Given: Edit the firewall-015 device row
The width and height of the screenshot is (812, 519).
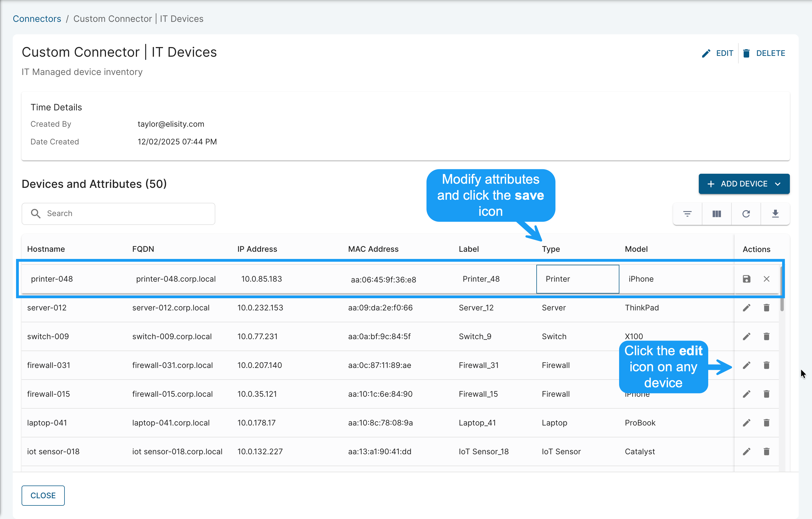Looking at the screenshot, I should [x=746, y=394].
